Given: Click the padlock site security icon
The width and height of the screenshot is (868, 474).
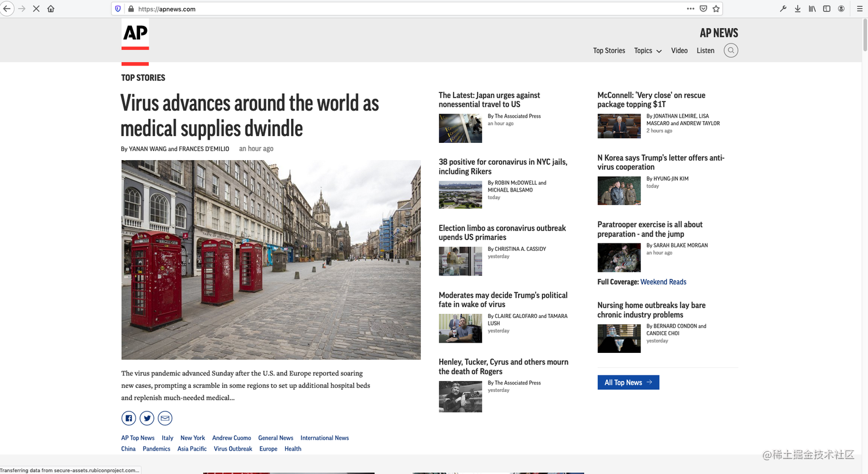Looking at the screenshot, I should 130,9.
